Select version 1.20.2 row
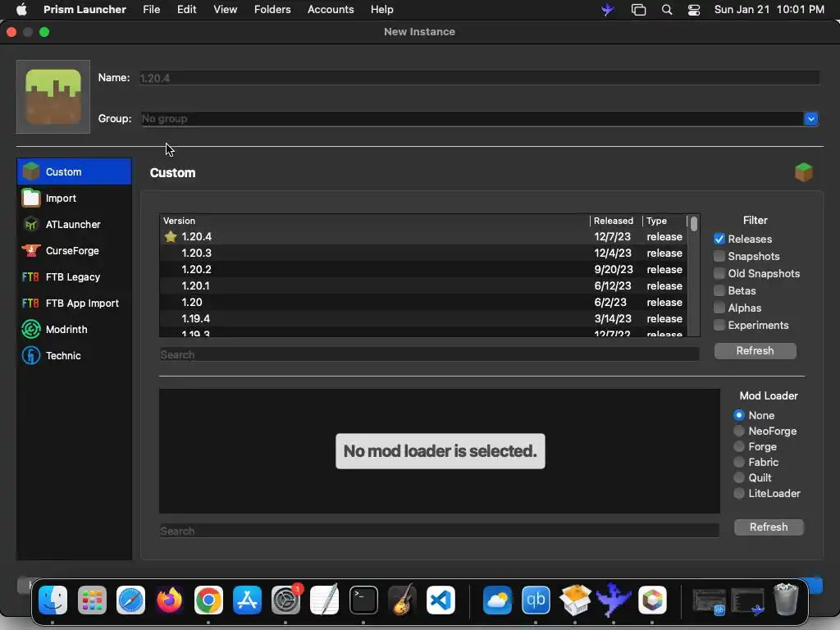Viewport: 840px width, 630px height. 424,269
